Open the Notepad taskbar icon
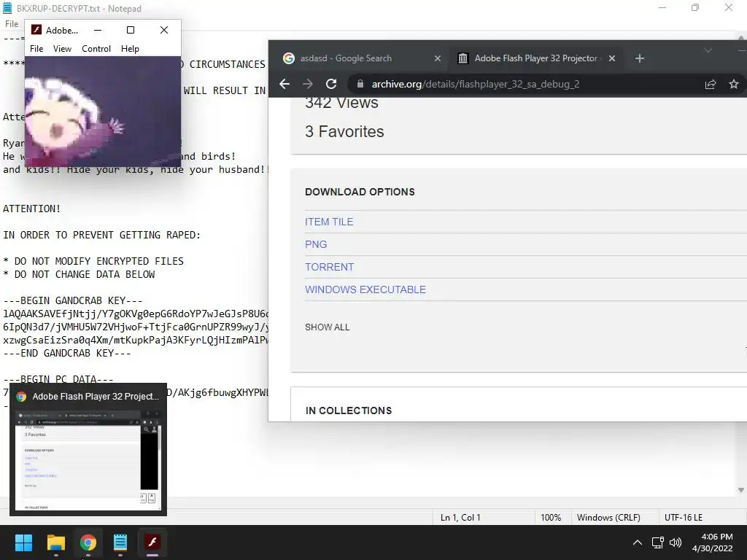 [x=120, y=542]
